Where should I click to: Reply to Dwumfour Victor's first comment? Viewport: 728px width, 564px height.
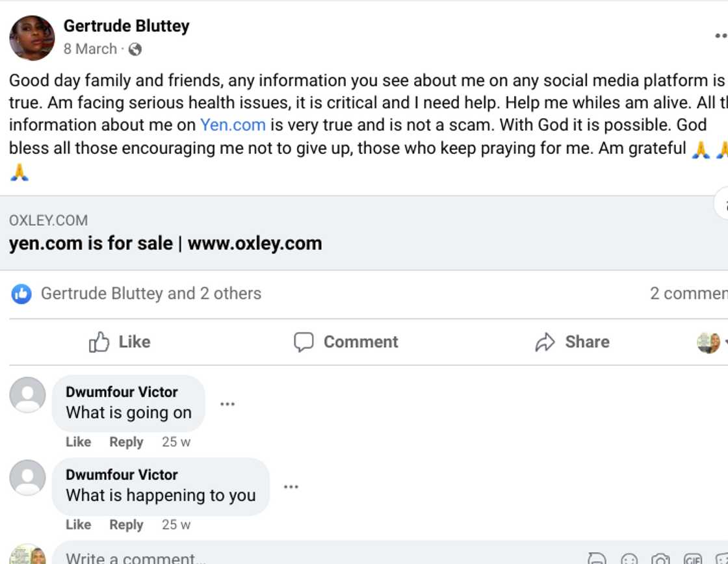pyautogui.click(x=127, y=442)
